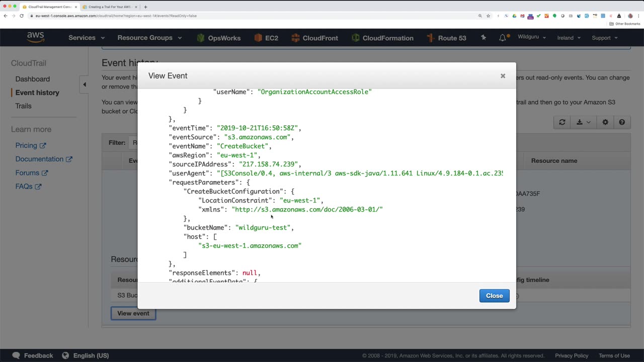Go to CloudTrail Dashboard

click(32, 79)
